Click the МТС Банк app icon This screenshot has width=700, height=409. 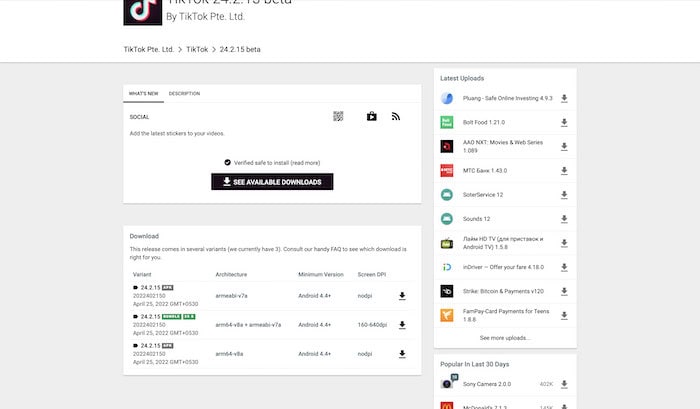point(447,171)
